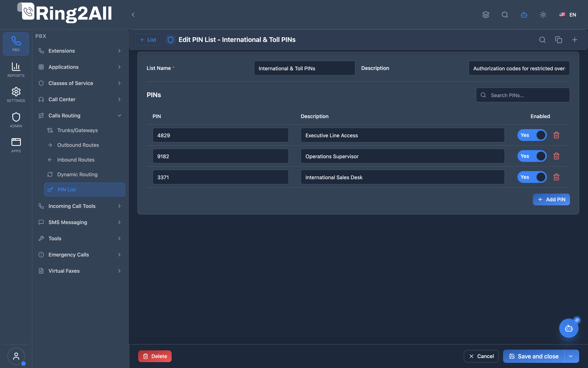Click the Search PINs input field

coord(523,95)
